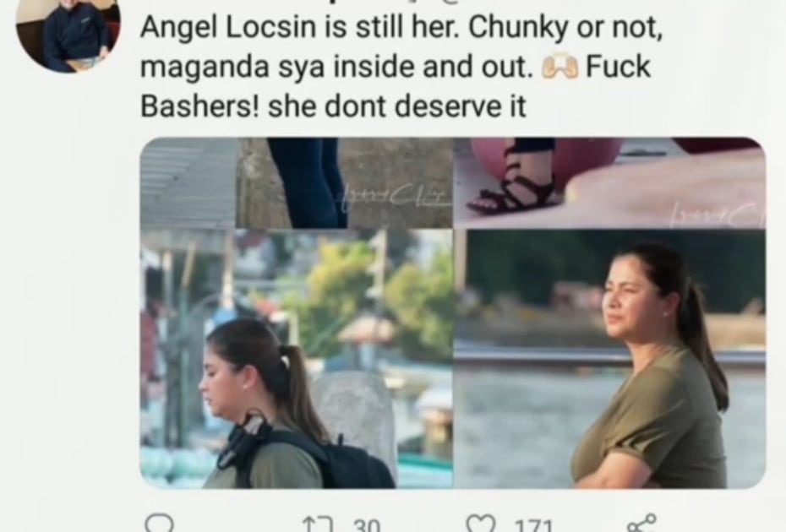Viewport: 786px width, 532px height.
Task: Open the grey rooftop image strip
Action: pyautogui.click(x=188, y=183)
